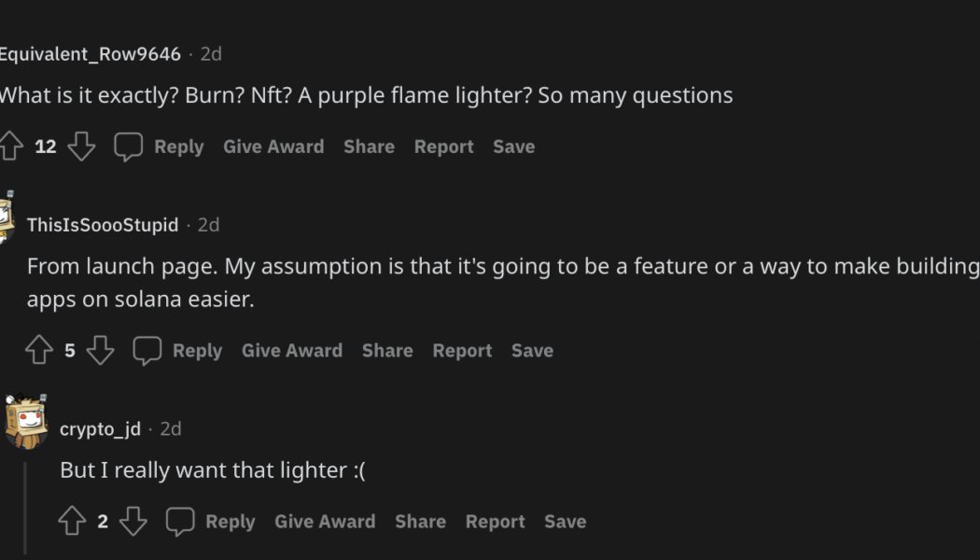Click crypto_jd's avatar image
The image size is (980, 560).
click(26, 422)
